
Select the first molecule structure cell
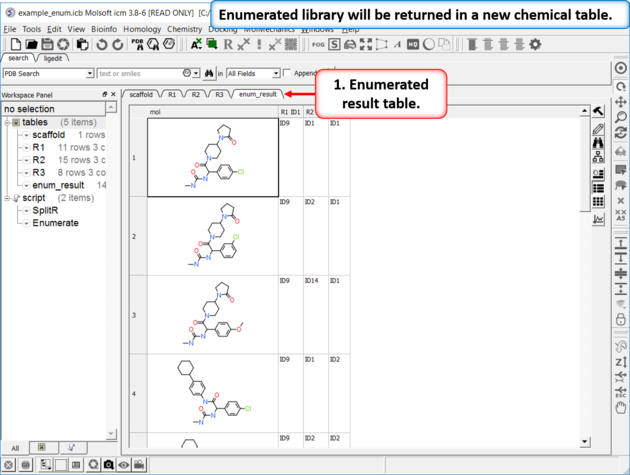(212, 157)
